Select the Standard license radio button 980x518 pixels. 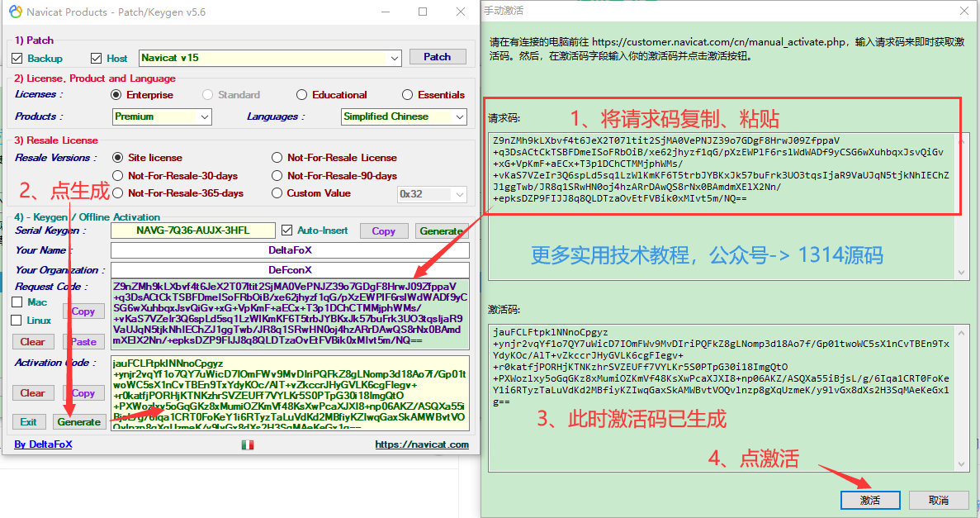[207, 95]
